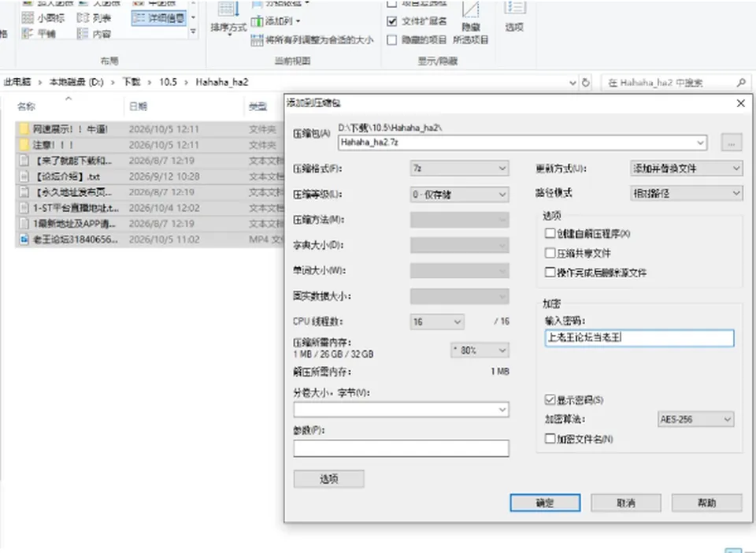This screenshot has width=756, height=553.
Task: Open the 压缩等级 dropdown showing 0 - 仅存储
Action: coord(459,195)
